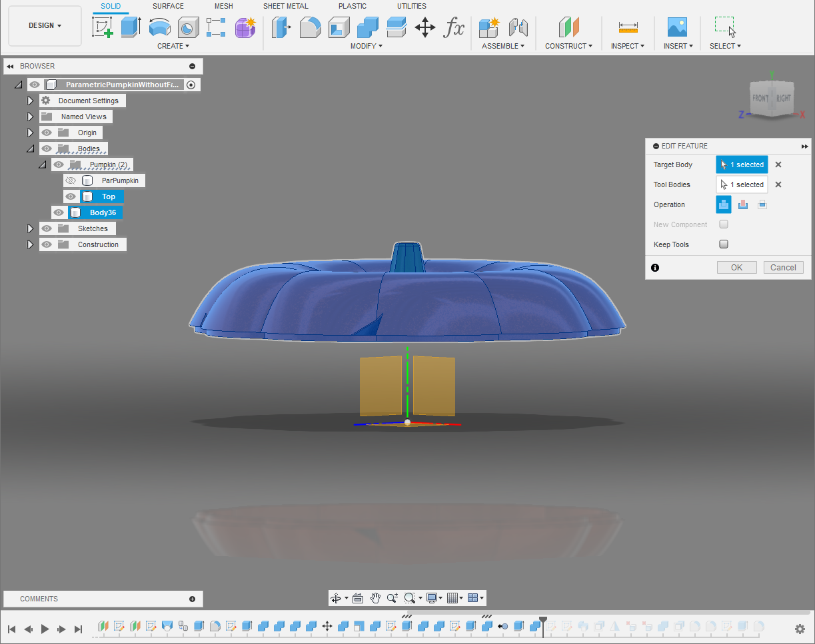Click the New Component icon
Viewport: 815px width, 644px height.
489,27
